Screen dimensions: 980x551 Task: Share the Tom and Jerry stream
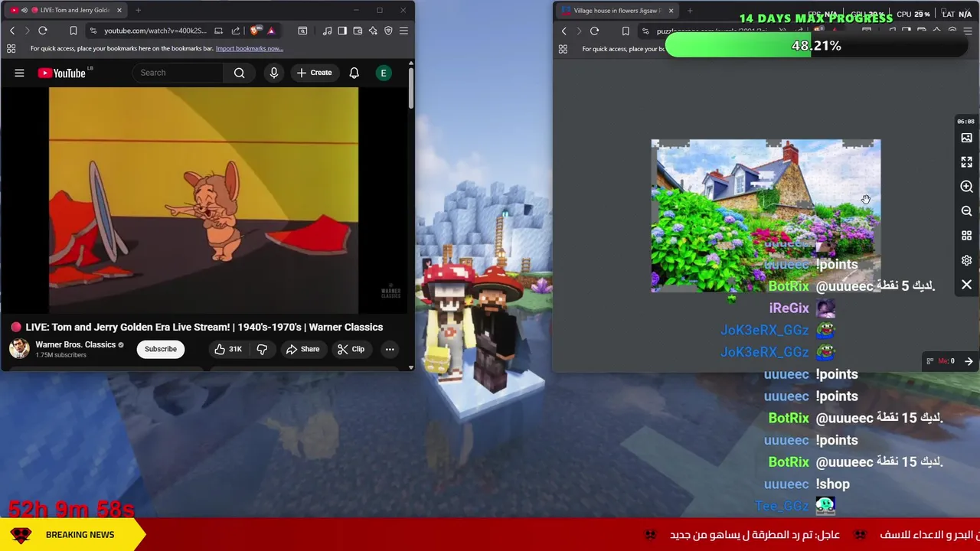tap(302, 349)
